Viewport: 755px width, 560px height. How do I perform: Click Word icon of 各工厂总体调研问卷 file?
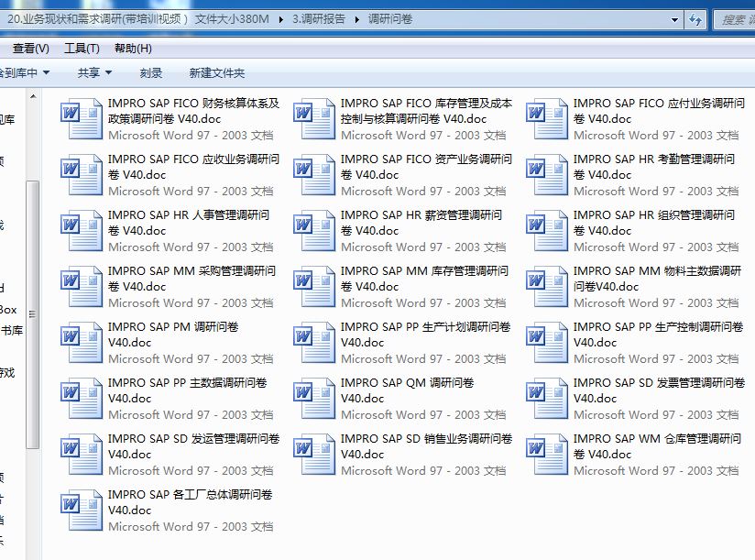pos(82,510)
